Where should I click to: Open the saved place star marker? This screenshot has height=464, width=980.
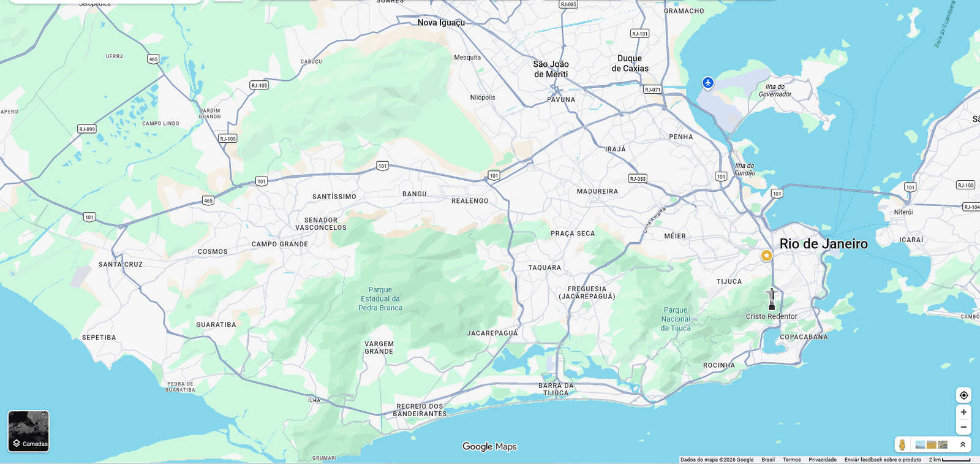pyautogui.click(x=766, y=256)
